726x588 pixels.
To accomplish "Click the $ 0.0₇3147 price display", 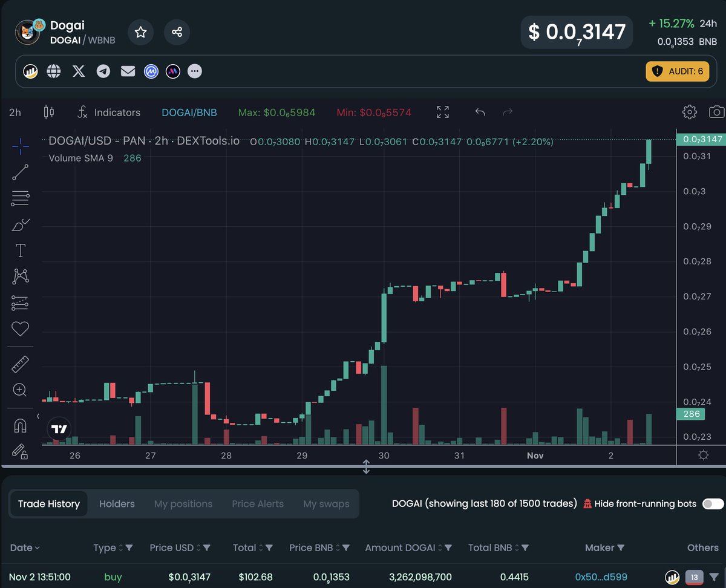I will point(577,32).
